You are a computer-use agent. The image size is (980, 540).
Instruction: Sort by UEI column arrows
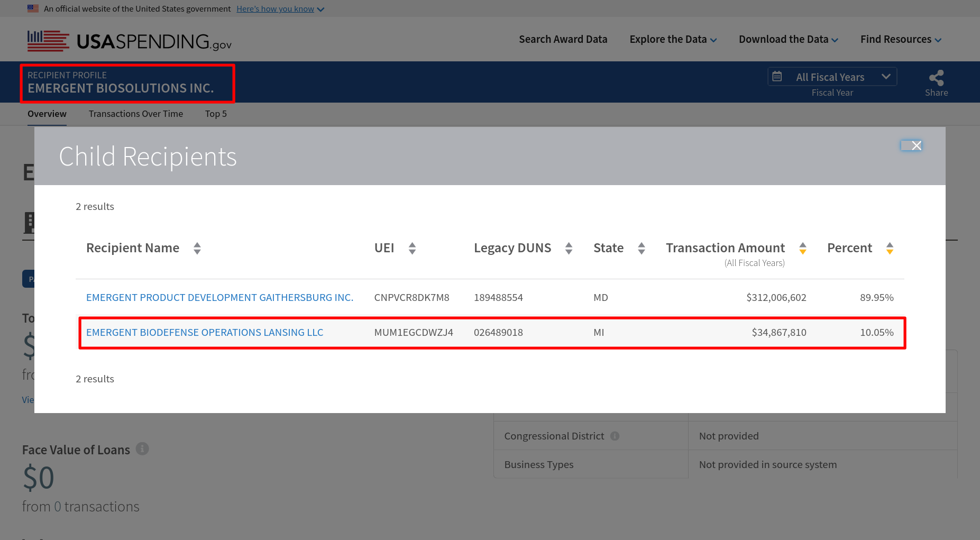[412, 248]
